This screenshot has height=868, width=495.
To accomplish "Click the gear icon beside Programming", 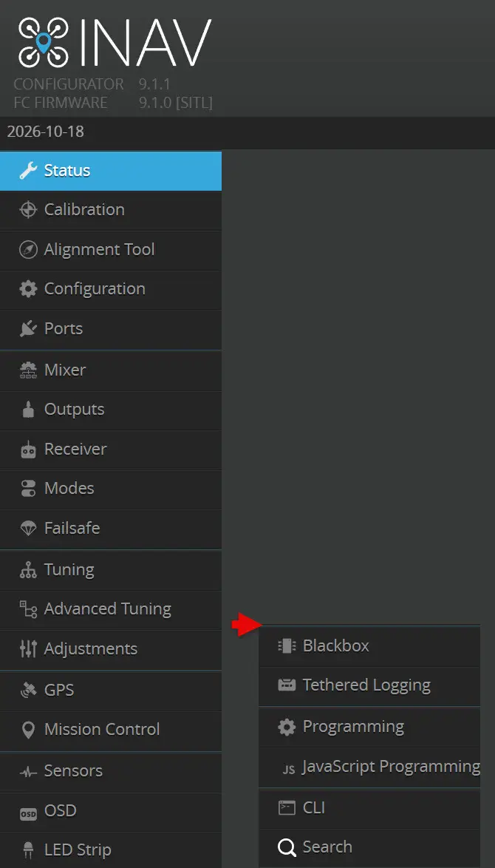I will click(x=287, y=727).
